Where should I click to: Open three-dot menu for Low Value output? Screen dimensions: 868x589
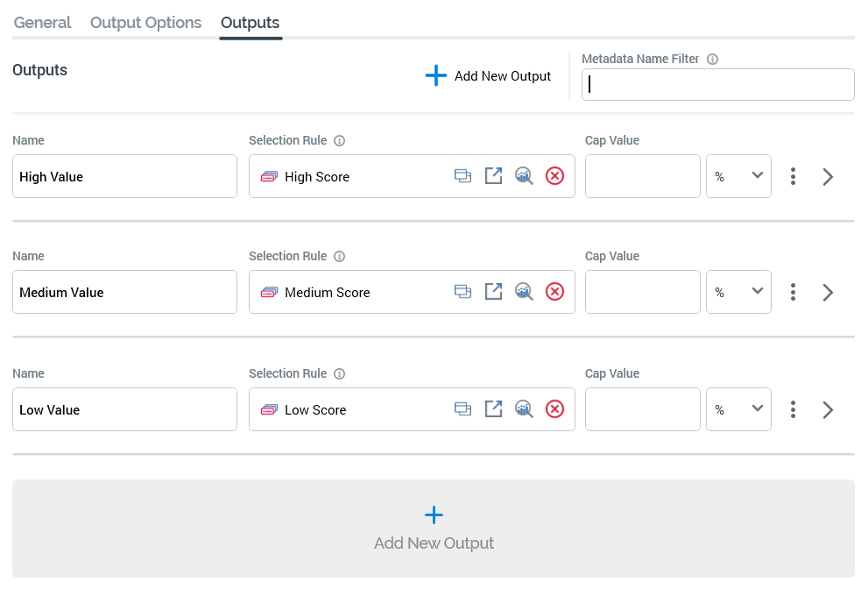[x=793, y=409]
